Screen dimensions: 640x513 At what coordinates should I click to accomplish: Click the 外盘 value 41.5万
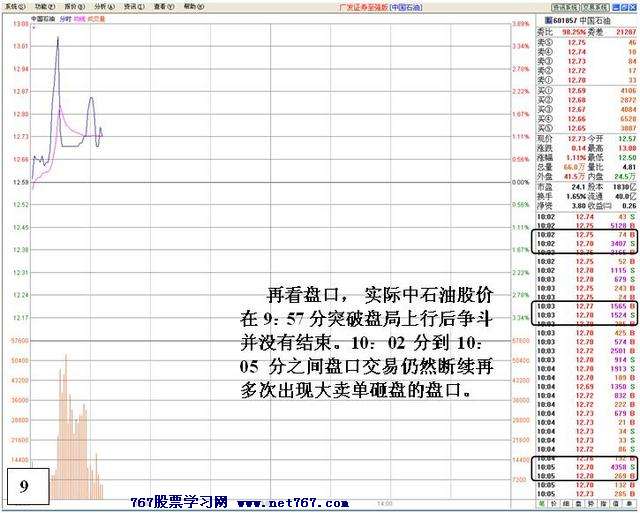point(574,176)
